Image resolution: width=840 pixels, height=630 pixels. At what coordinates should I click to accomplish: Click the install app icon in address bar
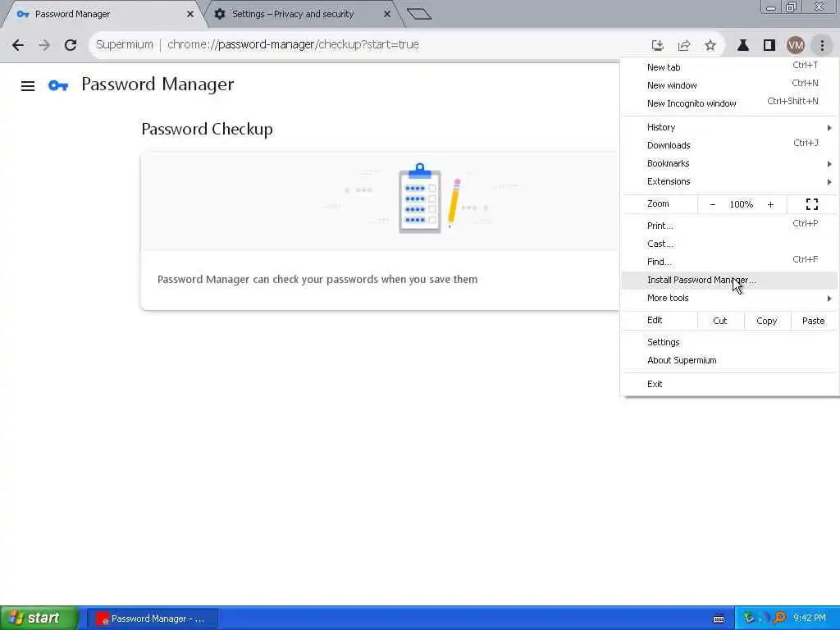[657, 46]
